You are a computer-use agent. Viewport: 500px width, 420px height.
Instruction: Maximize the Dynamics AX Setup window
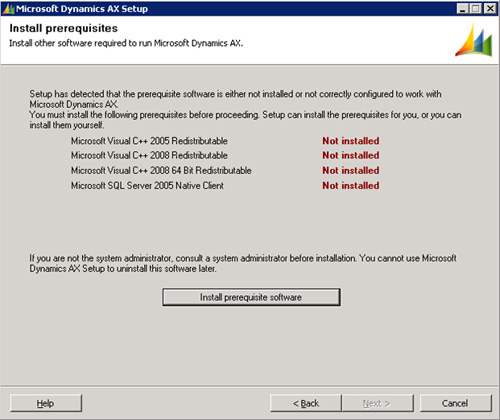click(476, 9)
